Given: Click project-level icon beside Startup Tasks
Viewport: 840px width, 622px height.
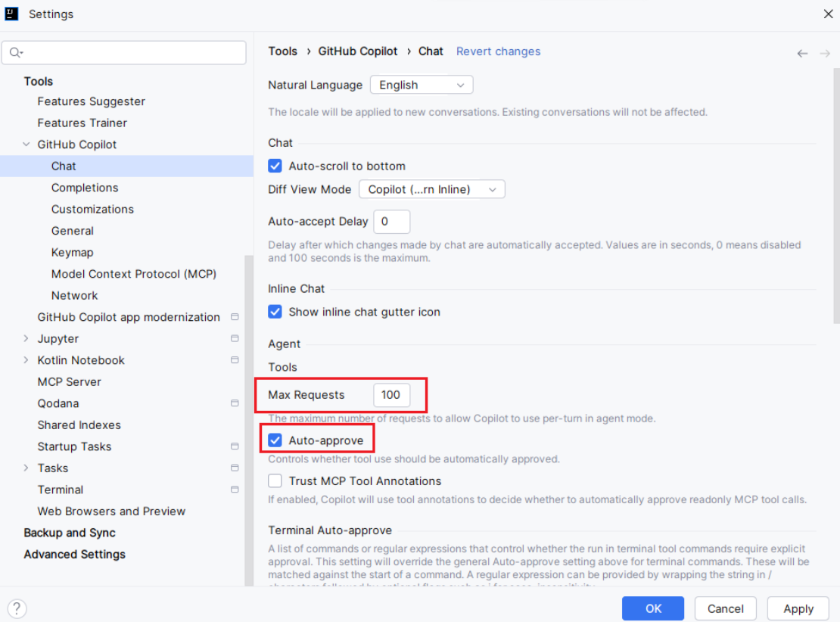Looking at the screenshot, I should tap(235, 446).
